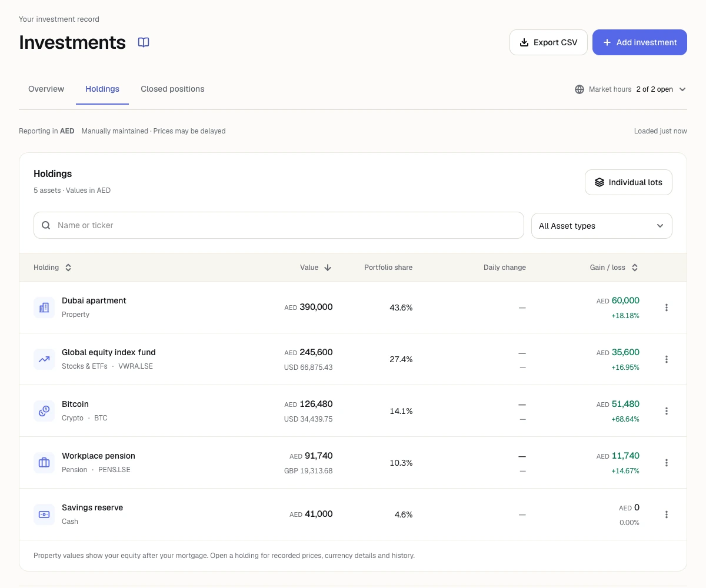
Task: Click the 10.3% portfolio share
Action: (x=401, y=463)
